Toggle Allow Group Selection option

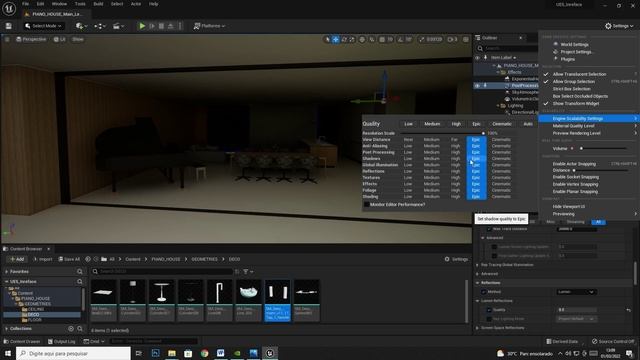tap(573, 82)
